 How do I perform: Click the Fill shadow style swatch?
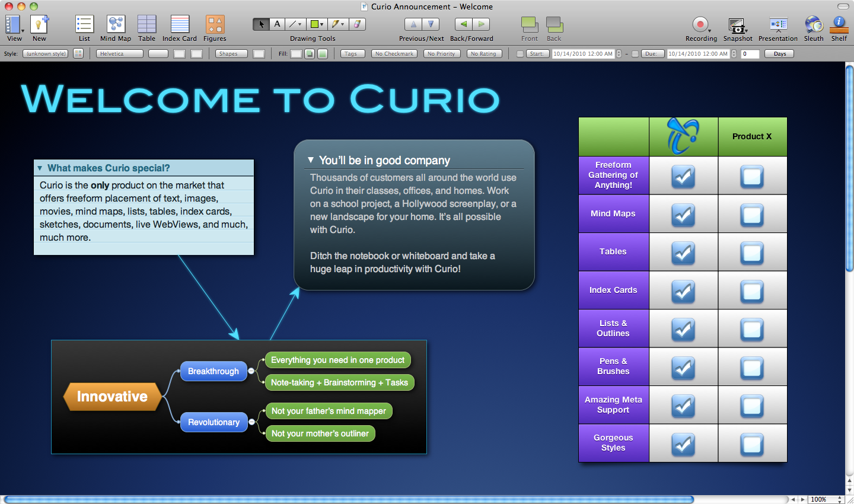310,54
